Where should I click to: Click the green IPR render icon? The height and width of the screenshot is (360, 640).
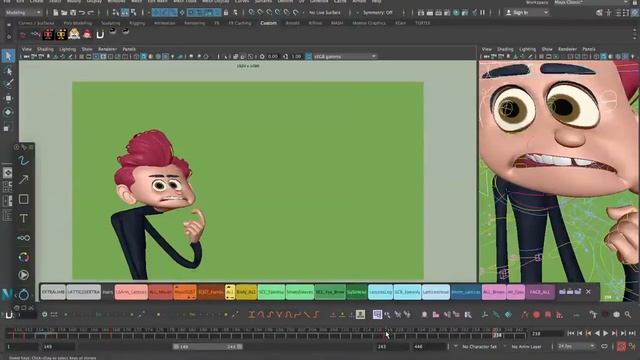pos(456,13)
